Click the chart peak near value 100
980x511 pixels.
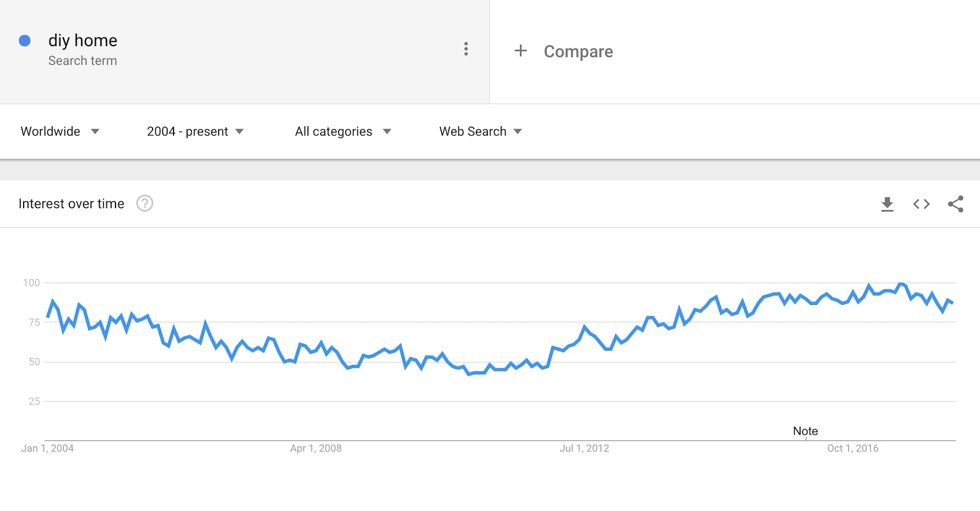pos(901,284)
